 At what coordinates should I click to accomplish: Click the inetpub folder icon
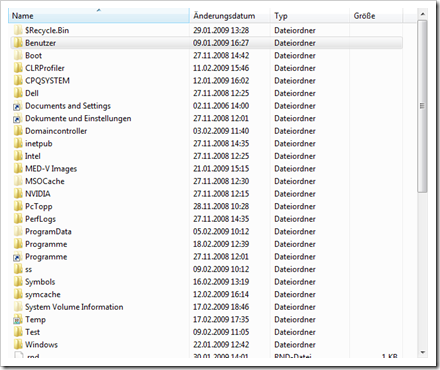[x=18, y=143]
